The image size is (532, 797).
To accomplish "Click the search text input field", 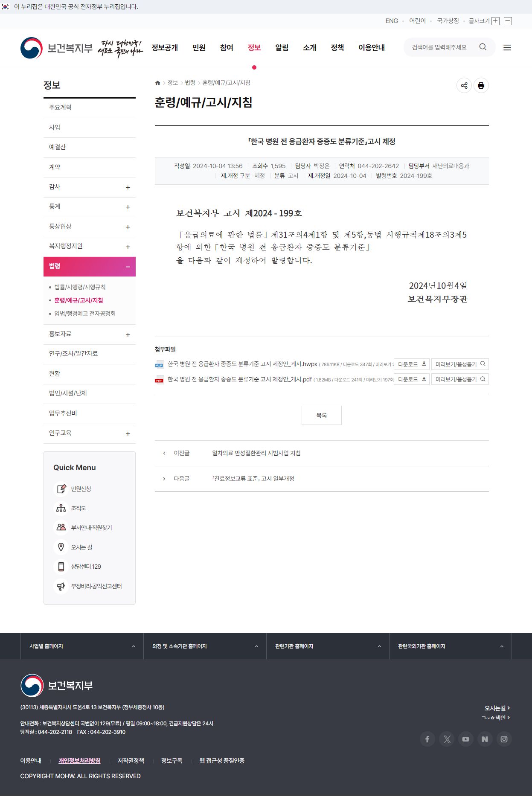I will click(x=442, y=47).
